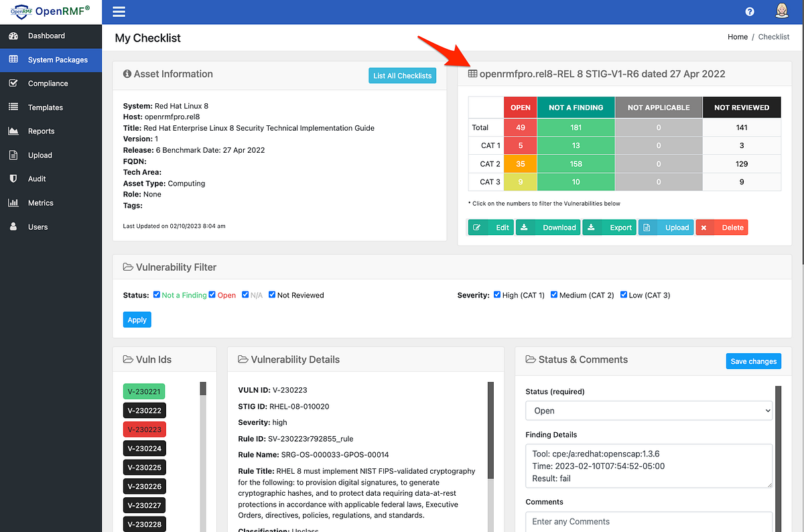
Task: Click the Home breadcrumb link
Action: (738, 37)
